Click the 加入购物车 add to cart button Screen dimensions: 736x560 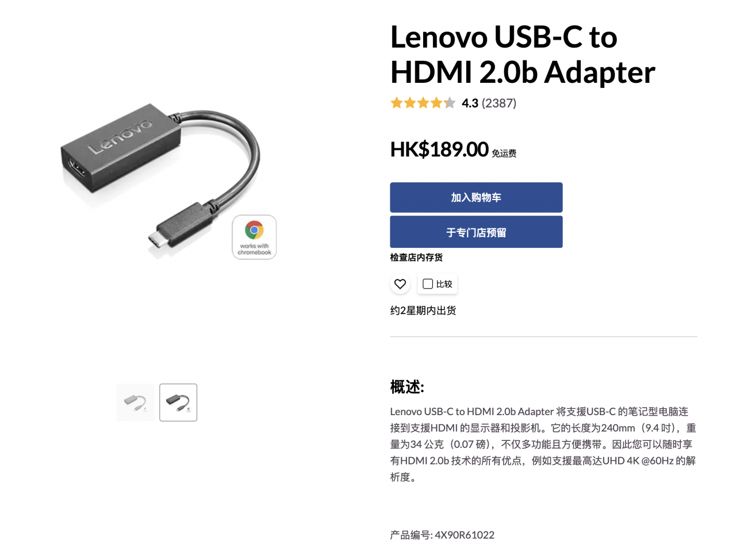[476, 197]
